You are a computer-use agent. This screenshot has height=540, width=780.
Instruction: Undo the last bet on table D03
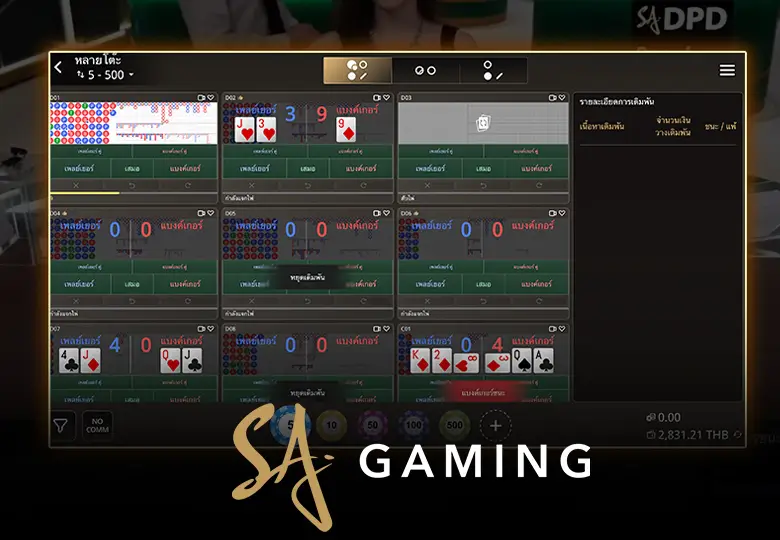click(483, 185)
